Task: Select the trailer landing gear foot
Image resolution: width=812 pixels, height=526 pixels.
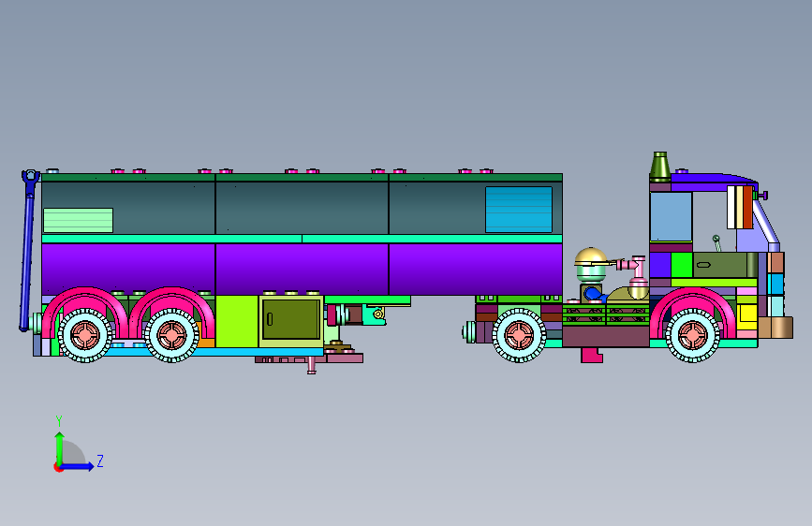Action: click(x=311, y=366)
